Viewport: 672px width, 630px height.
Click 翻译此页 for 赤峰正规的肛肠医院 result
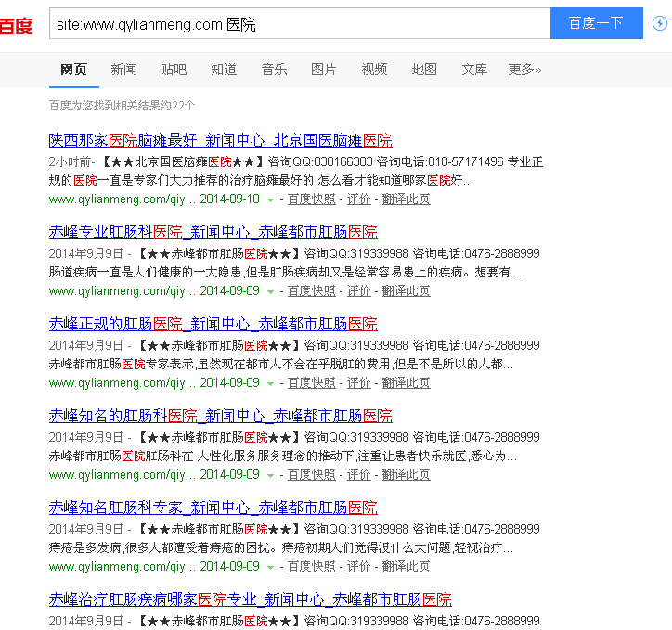tap(406, 383)
